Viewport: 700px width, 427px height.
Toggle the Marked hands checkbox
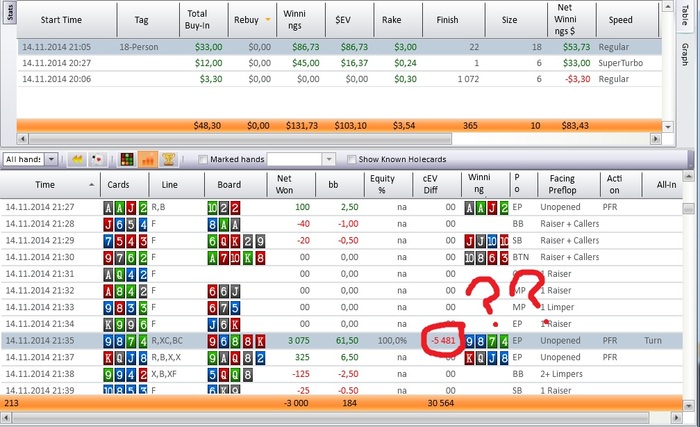click(x=203, y=159)
